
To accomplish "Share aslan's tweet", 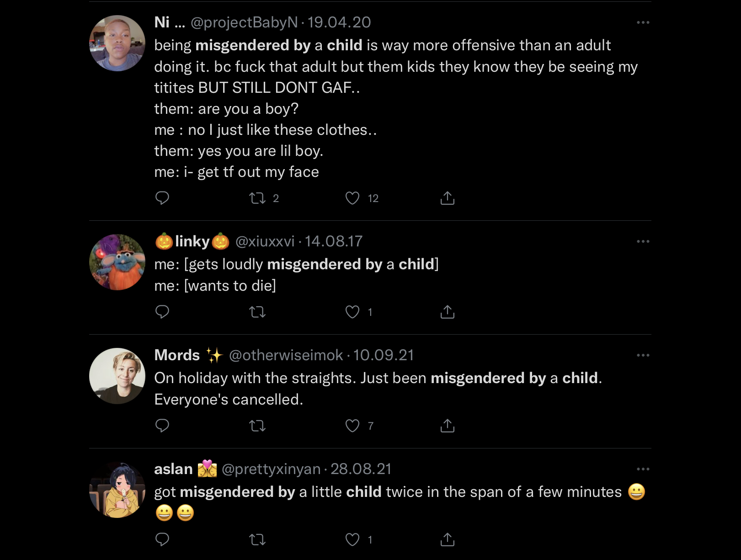I will (x=448, y=539).
